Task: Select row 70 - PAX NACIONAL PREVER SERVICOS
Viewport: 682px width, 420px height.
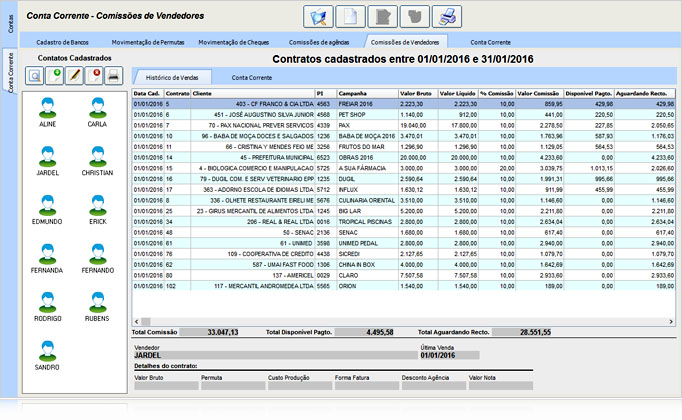Action: pos(404,125)
